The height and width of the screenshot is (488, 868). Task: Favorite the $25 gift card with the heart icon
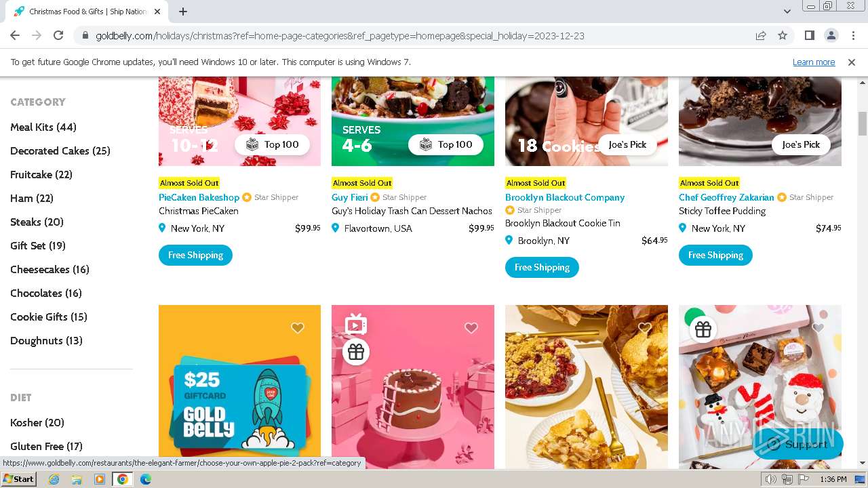pos(298,328)
